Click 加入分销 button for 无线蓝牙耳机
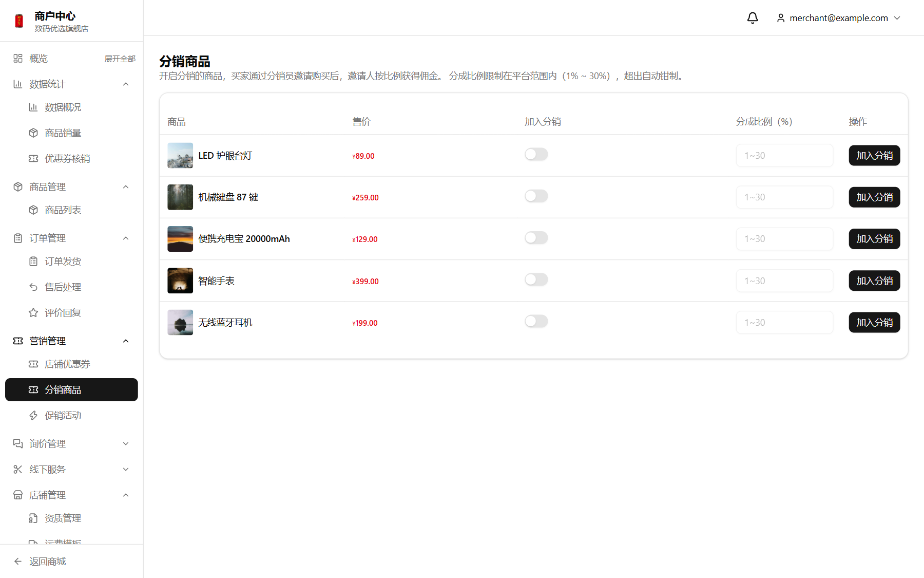Viewport: 924px width, 578px height. 874,323
